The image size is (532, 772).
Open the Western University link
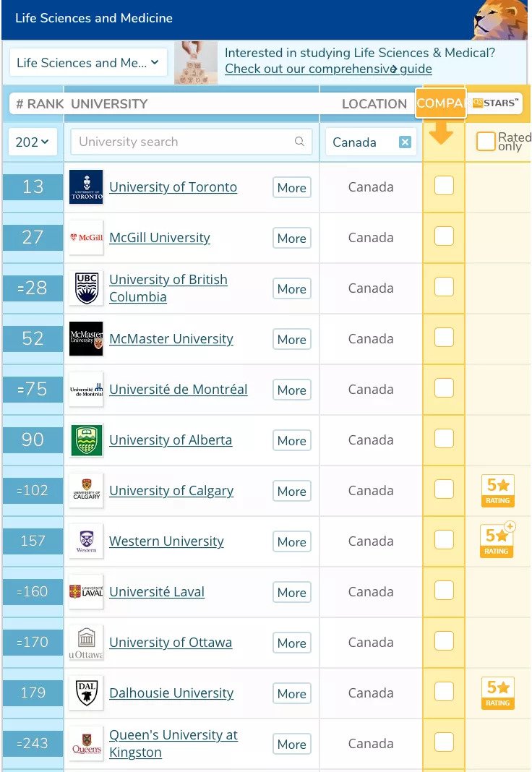pos(166,541)
